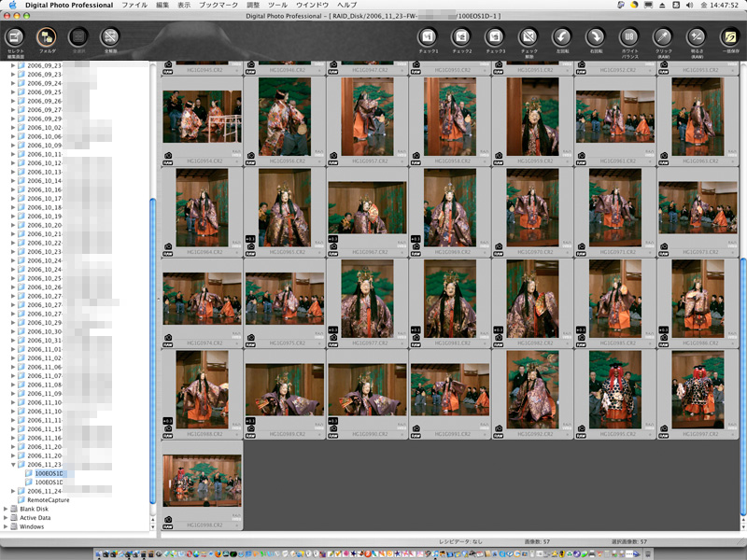Select the HG1G0954.CR2 thumbnail
This screenshot has height=560, width=747.
[x=202, y=117]
